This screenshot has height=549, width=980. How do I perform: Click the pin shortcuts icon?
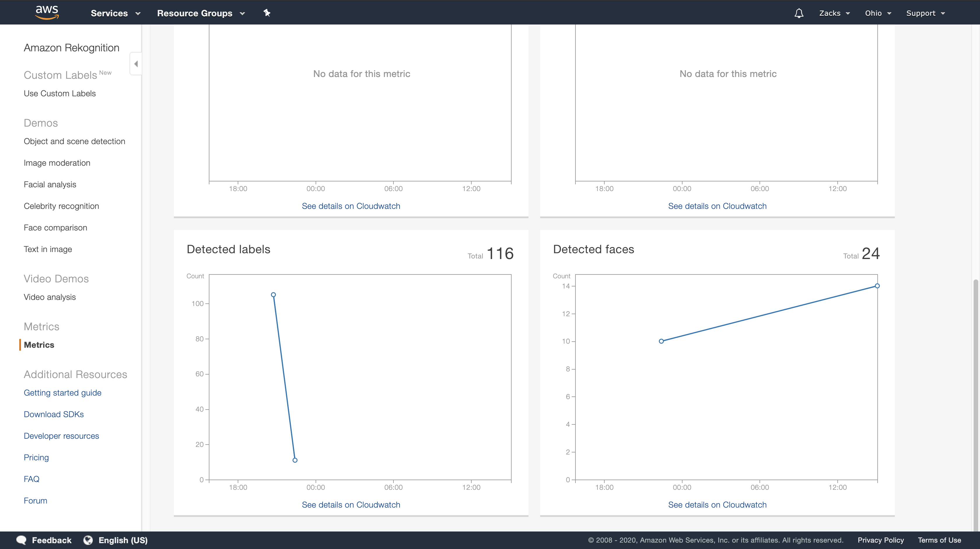pos(267,13)
